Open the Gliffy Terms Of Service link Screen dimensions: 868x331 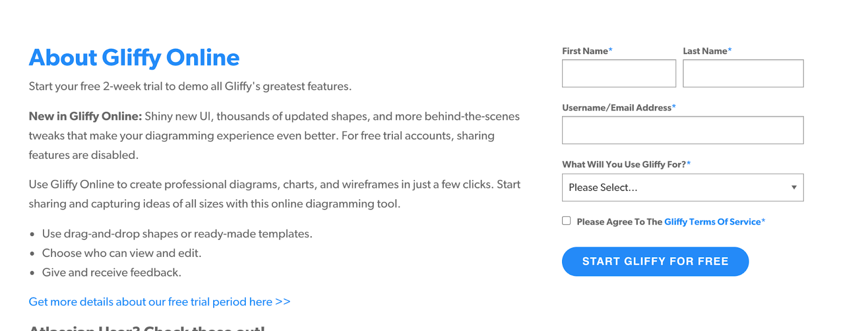[x=712, y=222]
